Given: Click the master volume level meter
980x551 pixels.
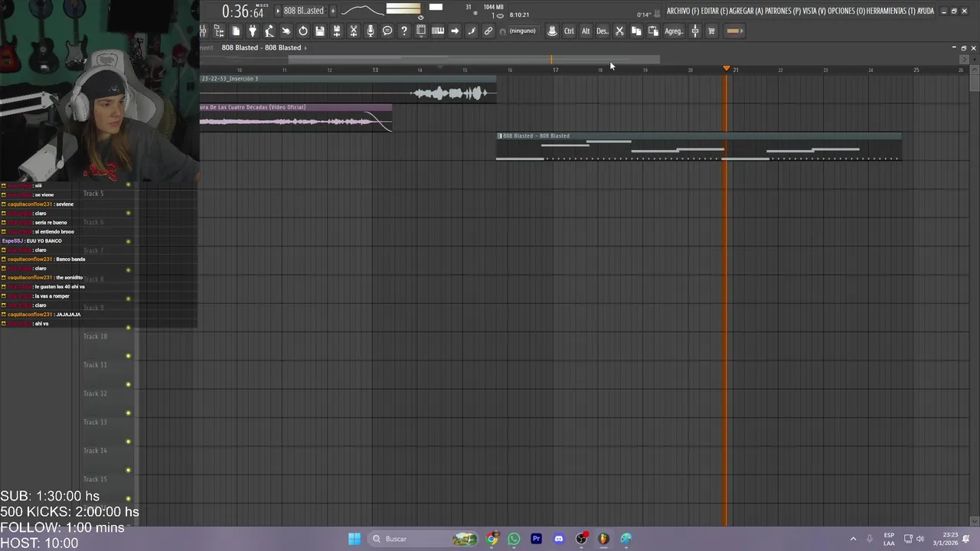Looking at the screenshot, I should pyautogui.click(x=403, y=10).
